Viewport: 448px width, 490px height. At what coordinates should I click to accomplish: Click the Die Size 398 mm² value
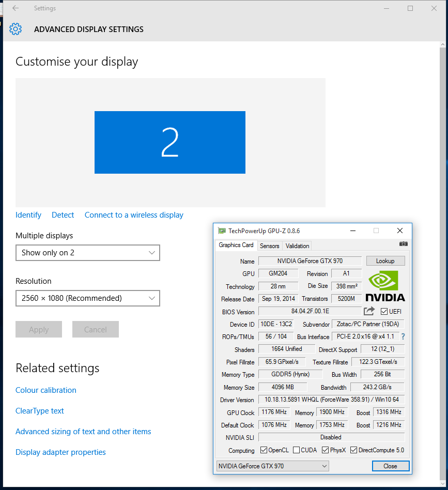tap(347, 286)
